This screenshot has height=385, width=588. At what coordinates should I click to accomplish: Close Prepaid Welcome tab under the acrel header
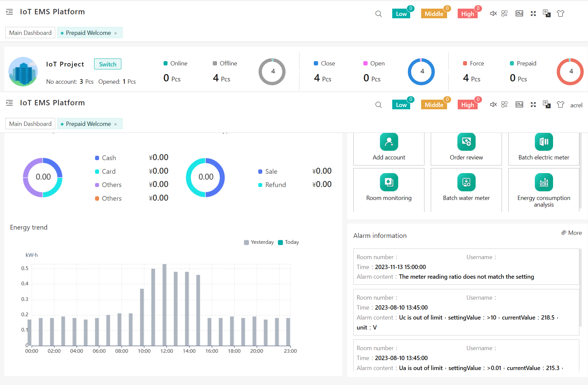[116, 124]
